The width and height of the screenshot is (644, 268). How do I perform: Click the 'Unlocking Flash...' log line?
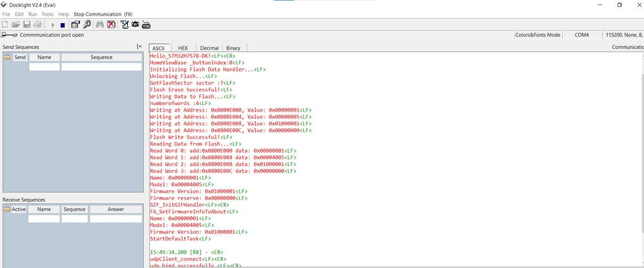(x=184, y=76)
